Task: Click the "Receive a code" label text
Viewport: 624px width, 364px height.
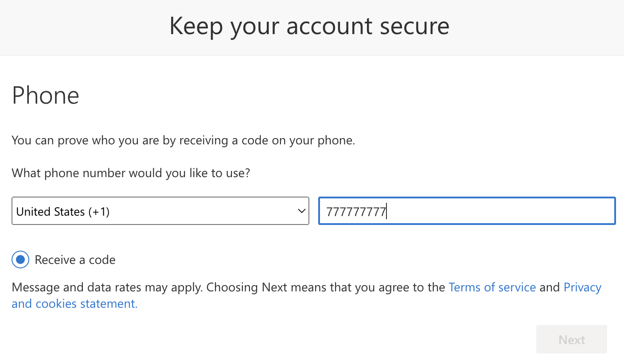Action: 75,260
